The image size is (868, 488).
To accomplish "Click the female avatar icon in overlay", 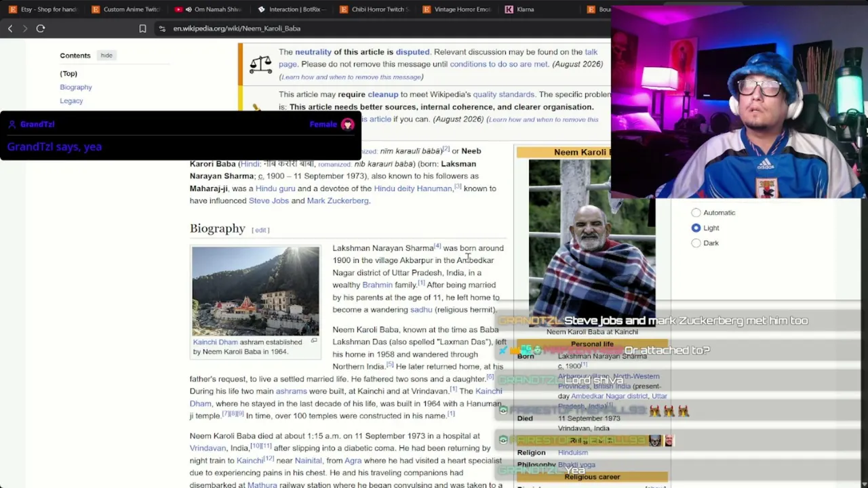I will pyautogui.click(x=347, y=125).
